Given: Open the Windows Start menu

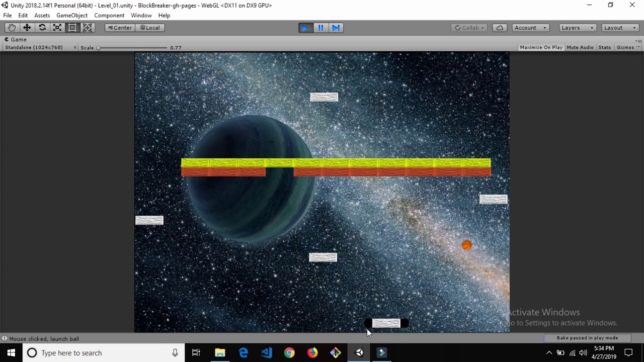Looking at the screenshot, I should point(11,353).
